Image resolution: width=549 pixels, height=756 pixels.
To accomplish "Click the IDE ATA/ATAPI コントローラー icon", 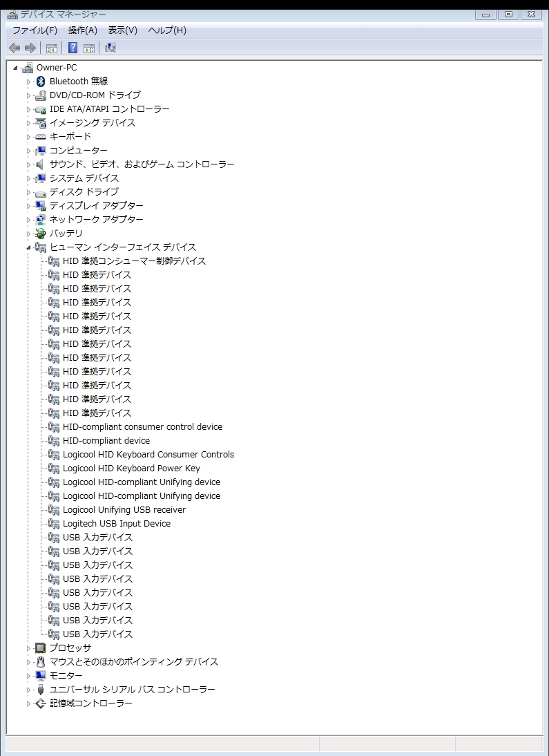I will 41,109.
